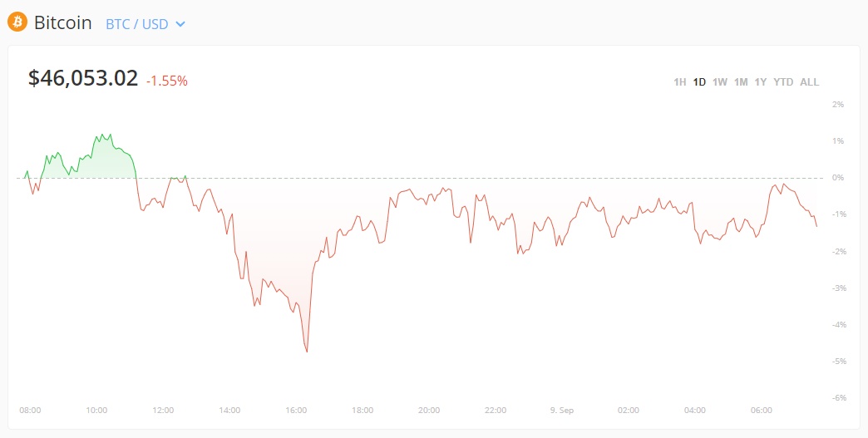This screenshot has width=868, height=438.
Task: Click the green peak near 10:00
Action: (97, 135)
